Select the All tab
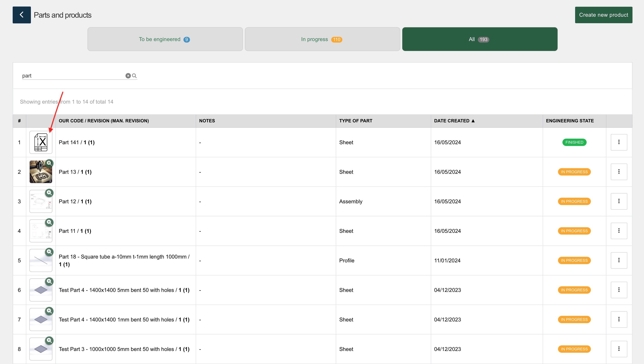Viewport: 644px width, 364px height. click(x=479, y=39)
